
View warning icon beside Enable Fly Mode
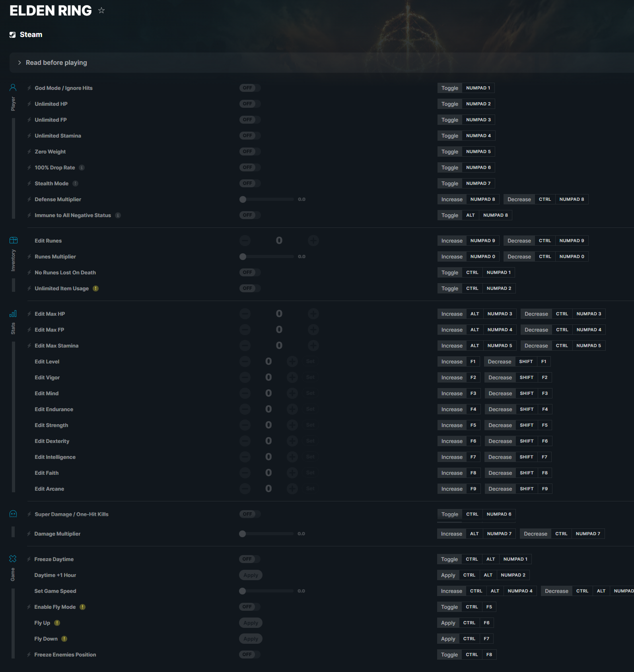pos(82,607)
